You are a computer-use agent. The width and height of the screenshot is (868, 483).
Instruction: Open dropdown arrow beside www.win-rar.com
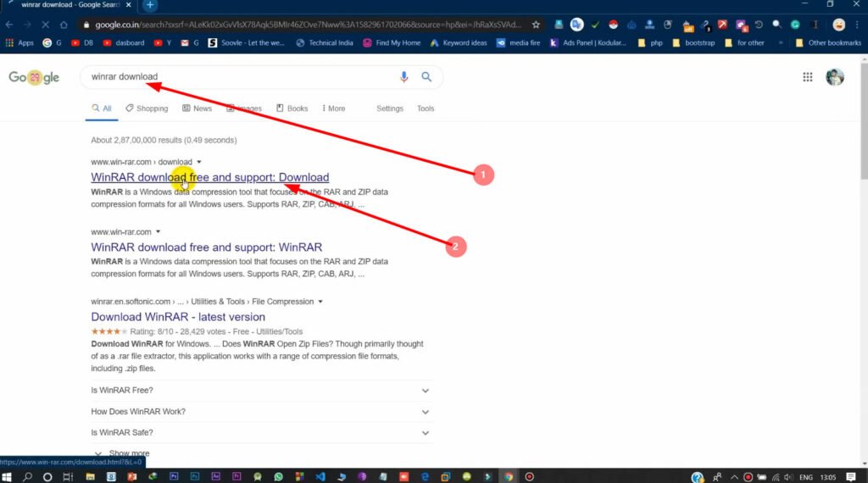pyautogui.click(x=158, y=232)
